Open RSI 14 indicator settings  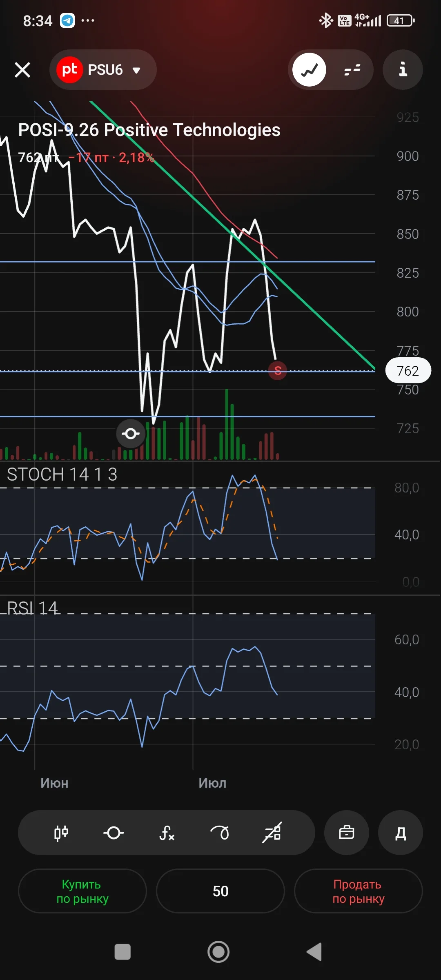click(x=33, y=608)
